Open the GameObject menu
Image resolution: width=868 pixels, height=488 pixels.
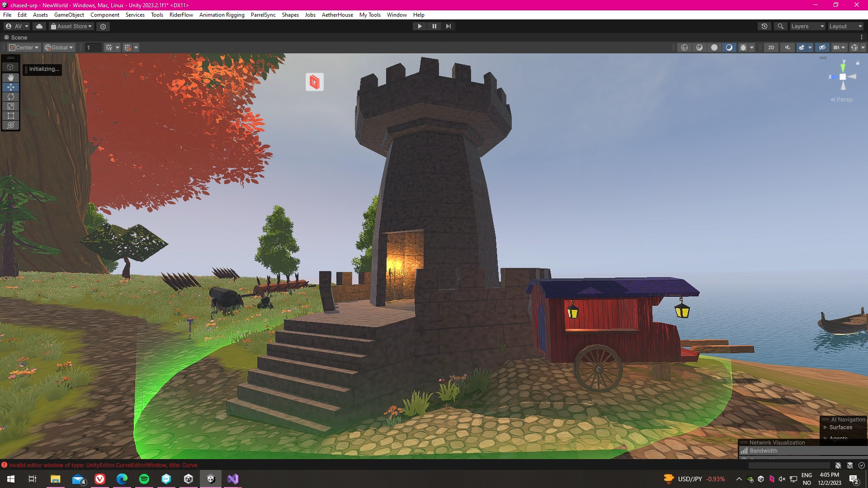point(69,15)
